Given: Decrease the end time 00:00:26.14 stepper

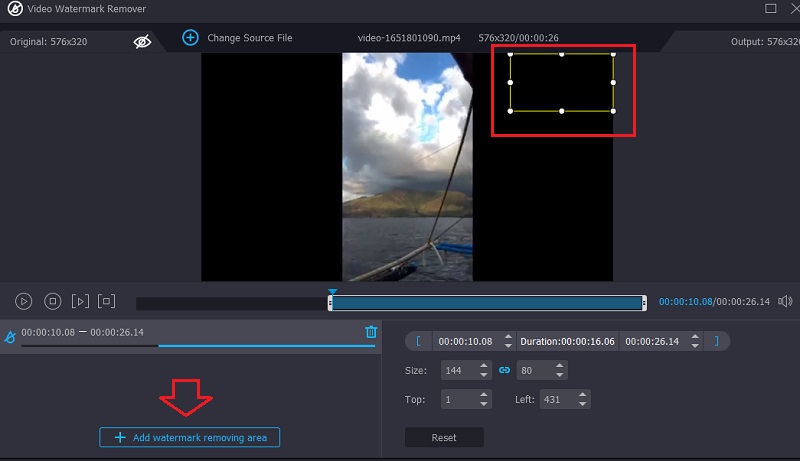Looking at the screenshot, I should coord(695,346).
